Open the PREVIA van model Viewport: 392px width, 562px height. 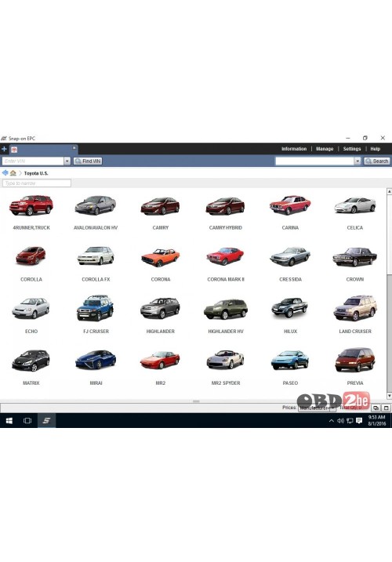pos(355,360)
